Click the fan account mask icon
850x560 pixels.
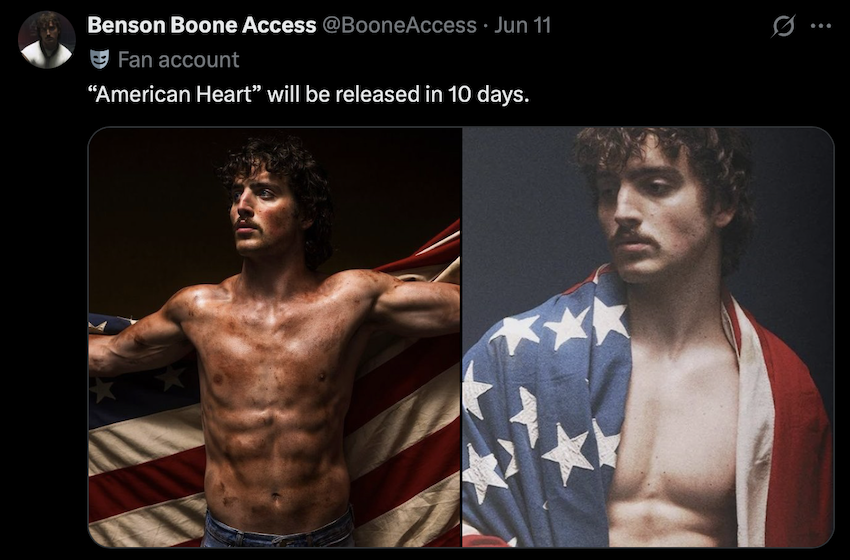99,59
